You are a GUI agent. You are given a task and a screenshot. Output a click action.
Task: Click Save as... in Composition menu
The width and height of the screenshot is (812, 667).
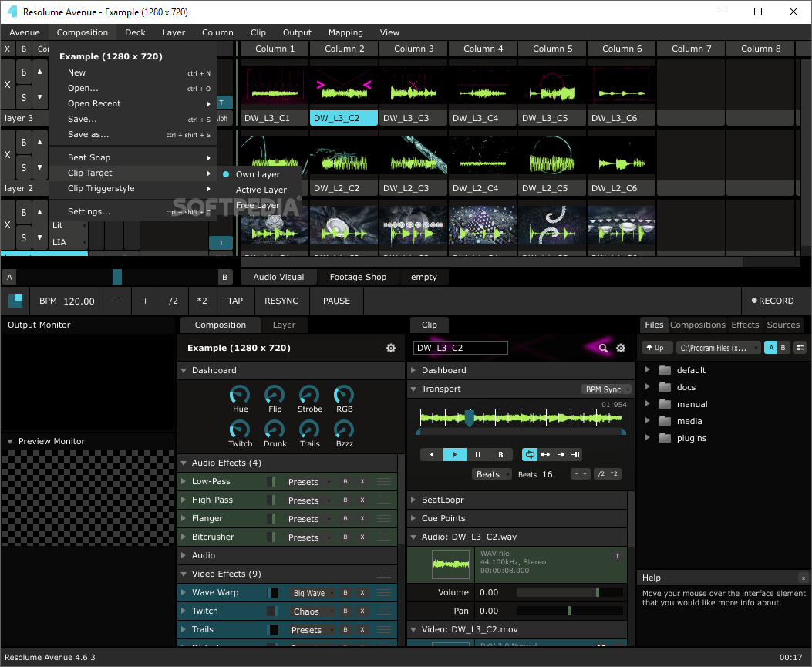point(89,134)
